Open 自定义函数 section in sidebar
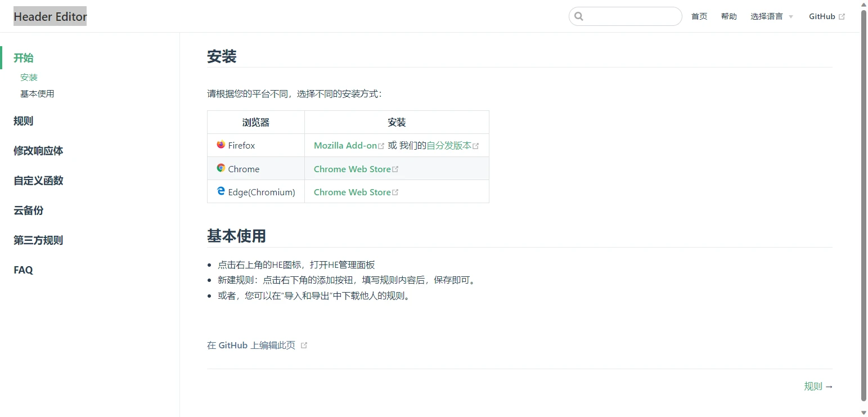 coord(38,181)
